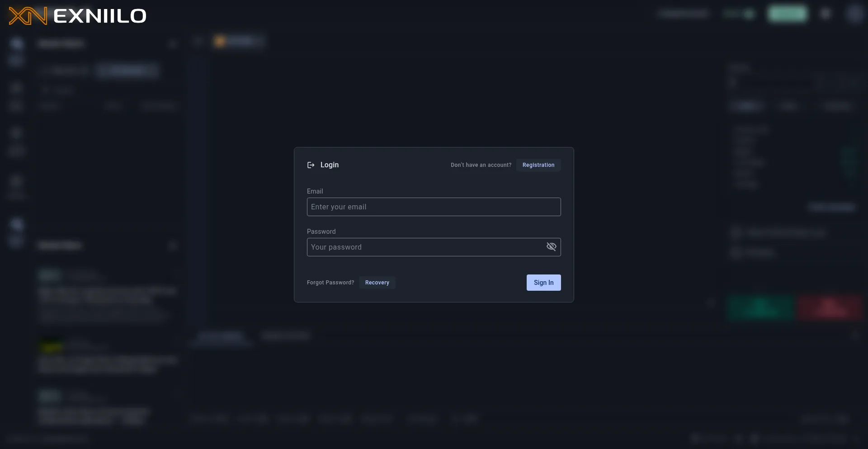Click the blurred red sell button
This screenshot has width=868, height=449.
click(x=830, y=307)
